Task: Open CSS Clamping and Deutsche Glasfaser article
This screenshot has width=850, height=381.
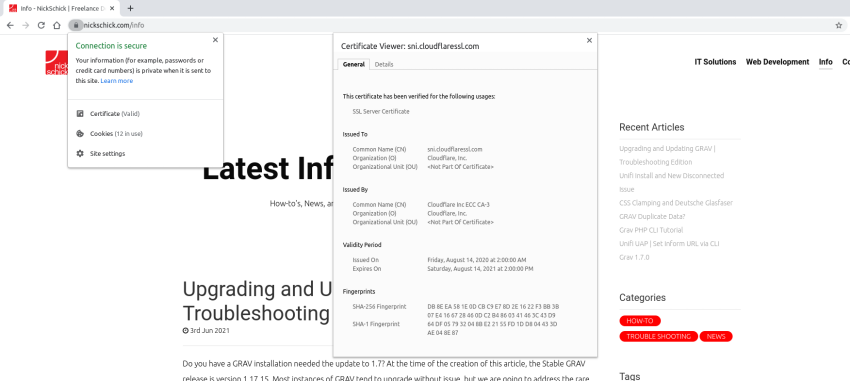Action: point(676,203)
